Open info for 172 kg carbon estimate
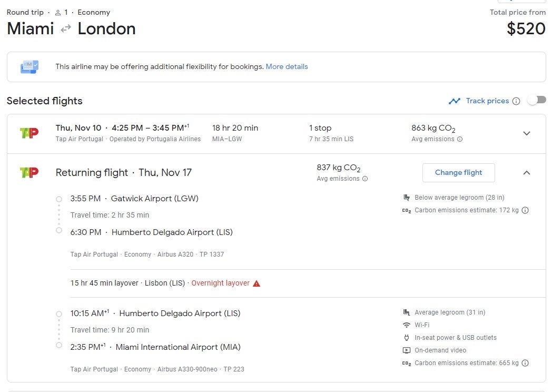 525,210
